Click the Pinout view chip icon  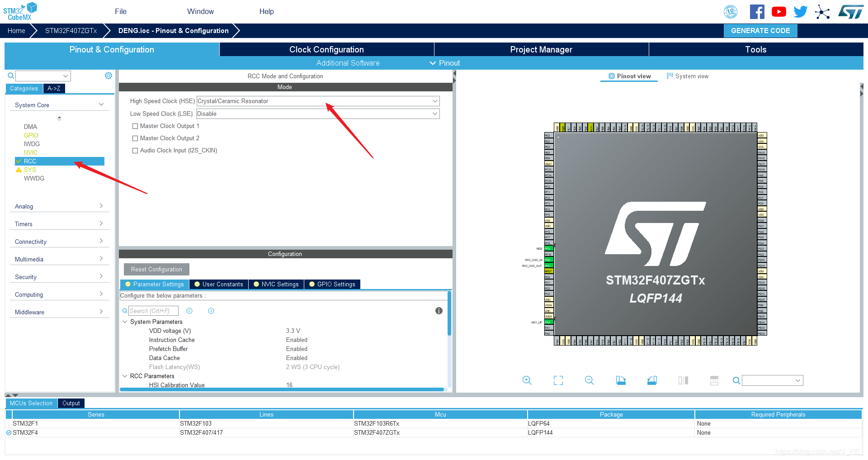tap(612, 76)
